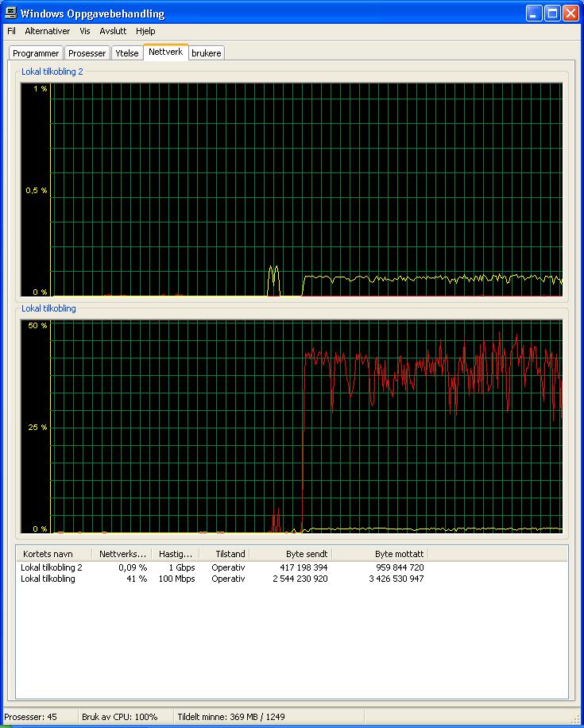The image size is (584, 728).
Task: Click Tildelt minne status entry
Action: 231,717
